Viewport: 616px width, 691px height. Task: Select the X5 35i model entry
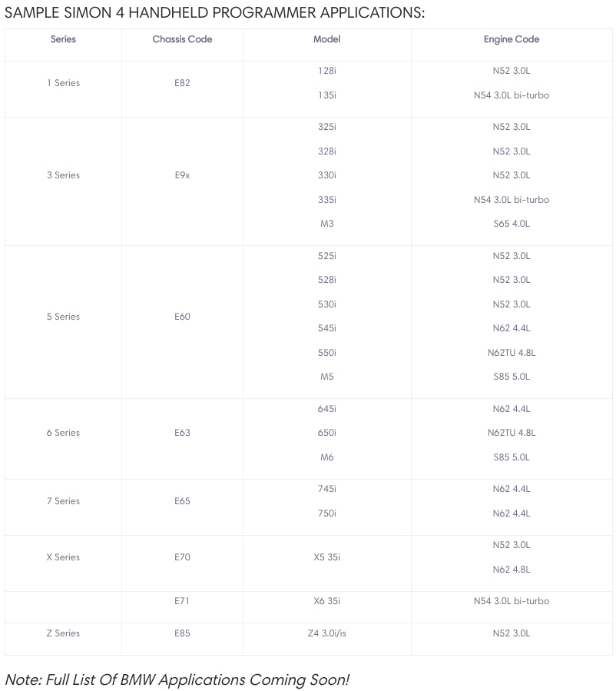pos(326,557)
